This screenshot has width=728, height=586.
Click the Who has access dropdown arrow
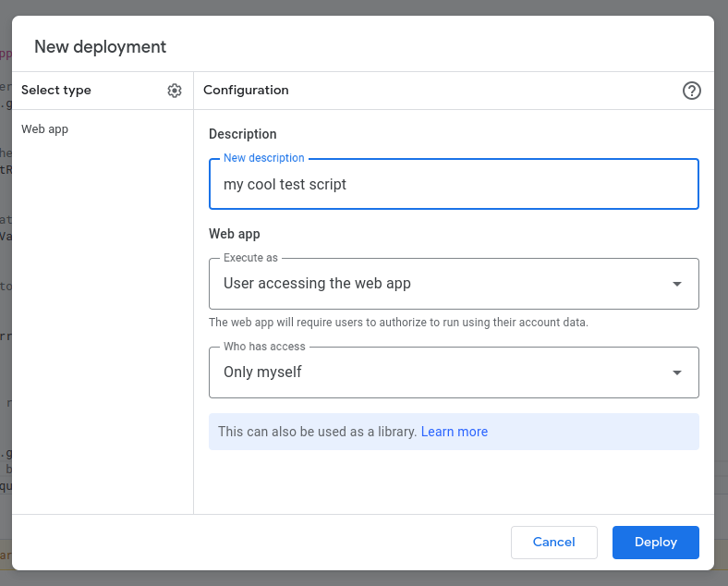tap(677, 372)
